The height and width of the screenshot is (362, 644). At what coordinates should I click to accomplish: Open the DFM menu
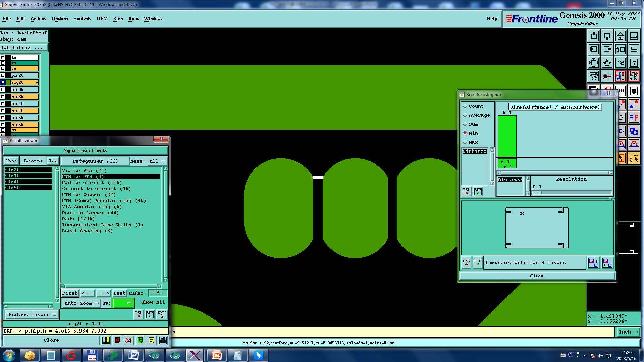tap(102, 19)
